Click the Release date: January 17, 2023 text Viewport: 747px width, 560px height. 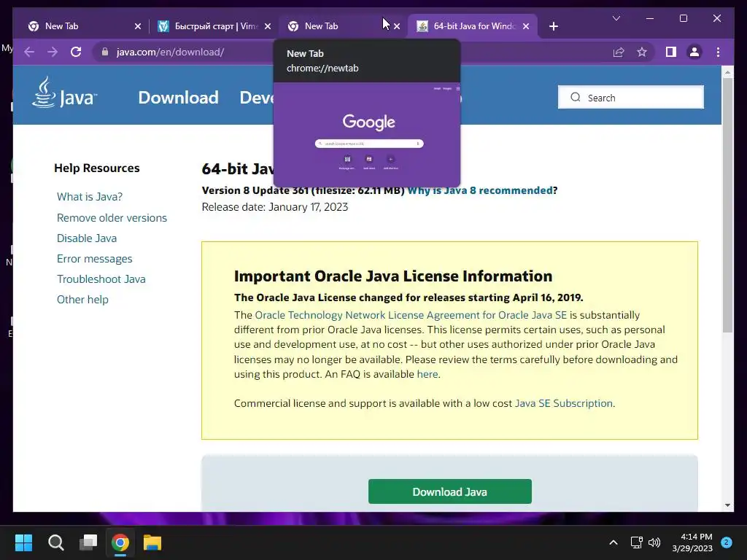pyautogui.click(x=275, y=207)
